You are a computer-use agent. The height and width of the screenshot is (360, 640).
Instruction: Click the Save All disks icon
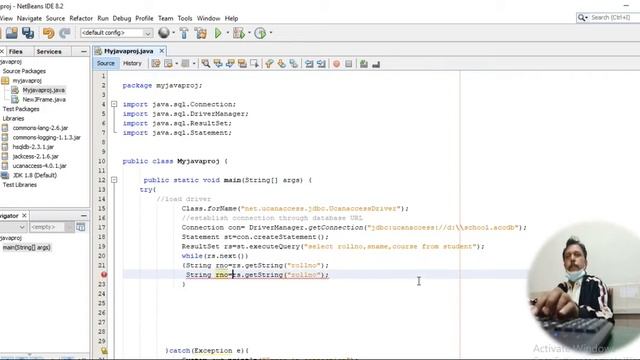(x=28, y=33)
